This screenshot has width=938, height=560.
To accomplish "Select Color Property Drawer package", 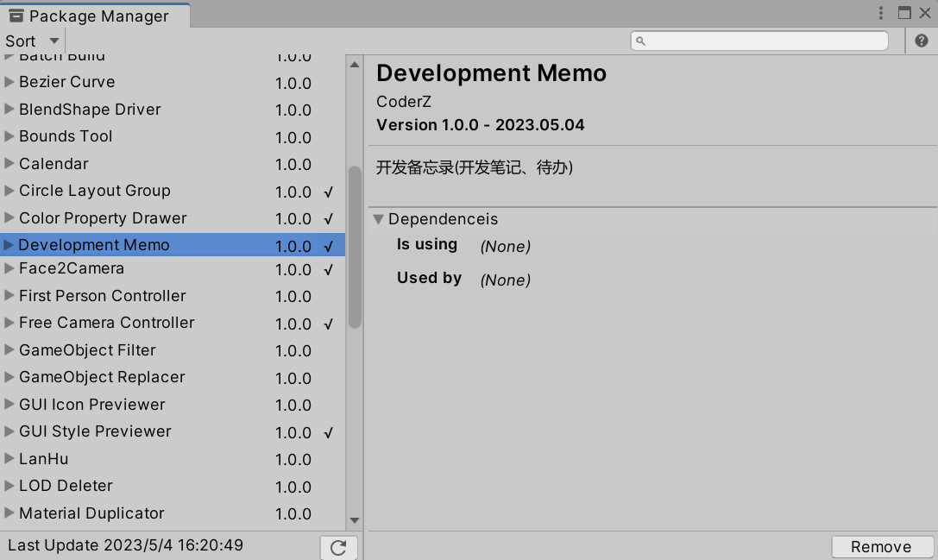I will [x=173, y=218].
